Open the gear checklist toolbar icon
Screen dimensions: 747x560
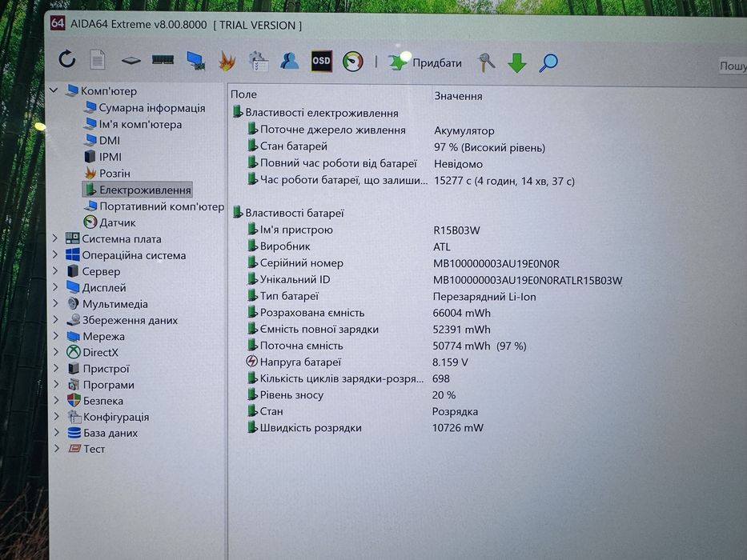(x=259, y=62)
